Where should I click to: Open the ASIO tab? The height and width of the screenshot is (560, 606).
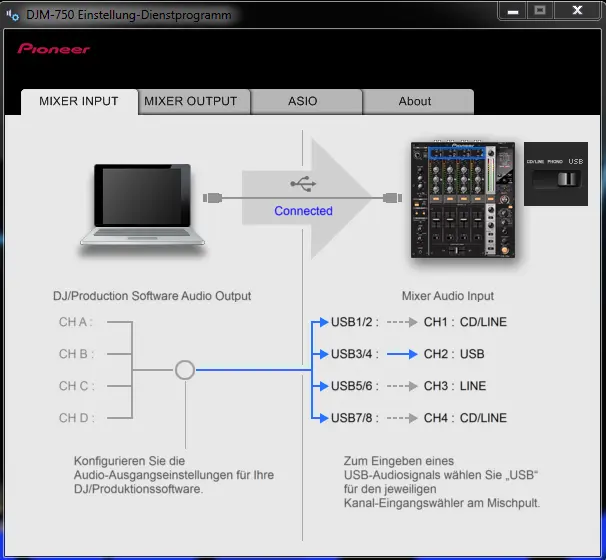tap(305, 101)
